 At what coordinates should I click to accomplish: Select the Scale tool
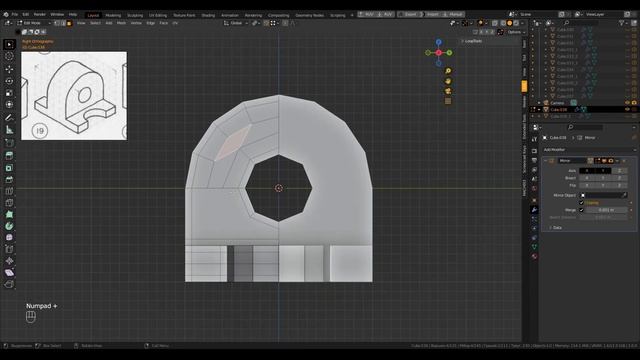9,93
